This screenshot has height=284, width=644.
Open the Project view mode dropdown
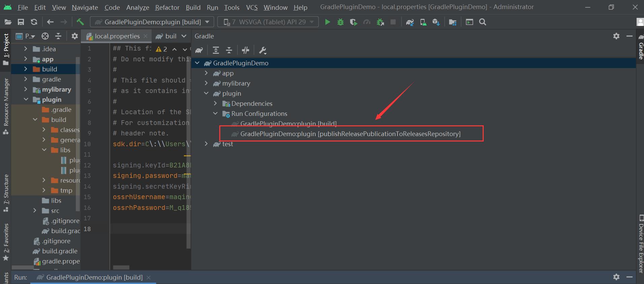coord(26,36)
